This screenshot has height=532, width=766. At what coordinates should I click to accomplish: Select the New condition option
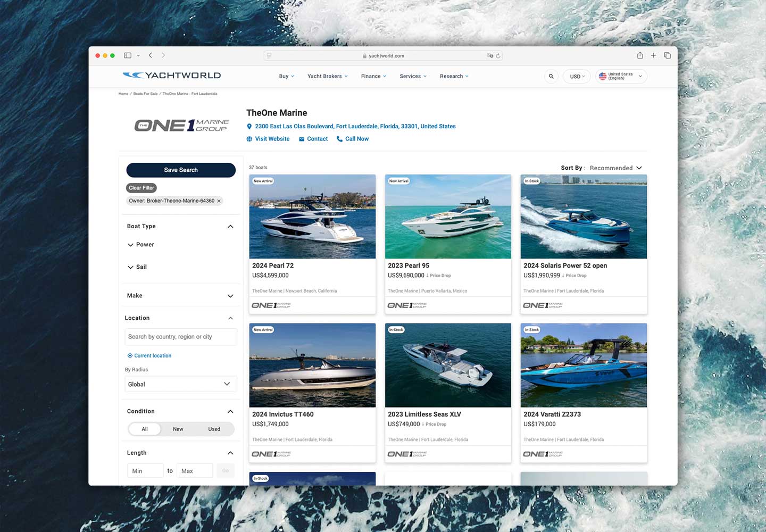tap(178, 429)
